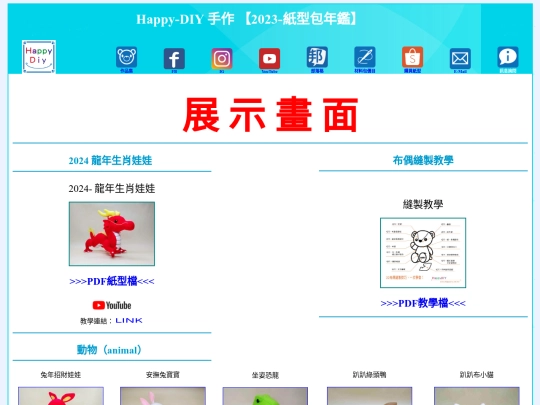Click the bear sewing tutorial diagram thumbnail

tap(423, 253)
